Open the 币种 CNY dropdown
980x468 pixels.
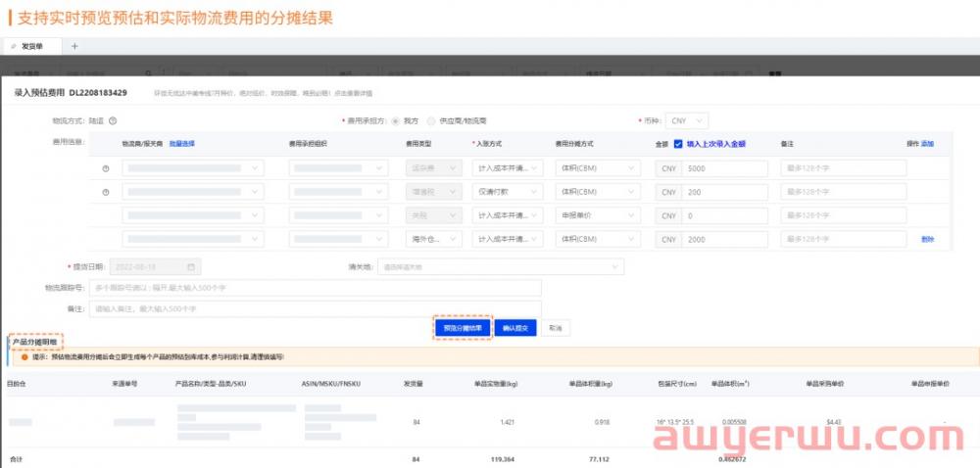687,121
